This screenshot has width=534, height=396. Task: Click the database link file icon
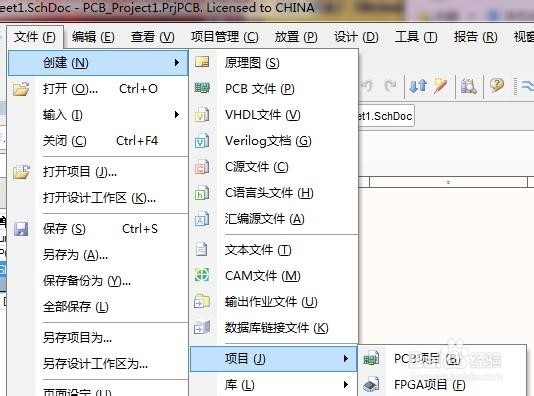coord(202,327)
